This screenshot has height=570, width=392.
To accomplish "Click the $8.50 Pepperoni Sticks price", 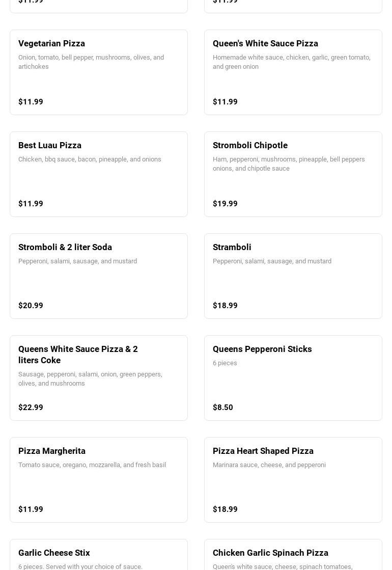I will (x=223, y=408).
